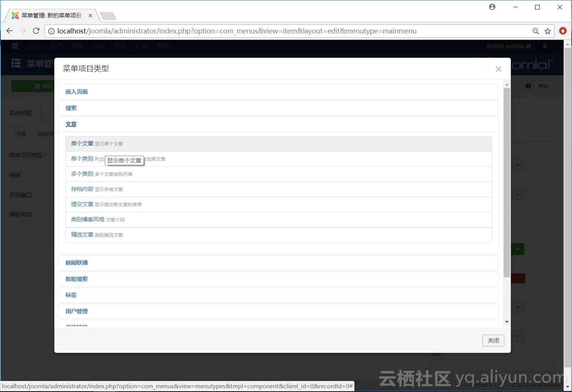Click the 关闭 button in the dialog footer

[493, 340]
